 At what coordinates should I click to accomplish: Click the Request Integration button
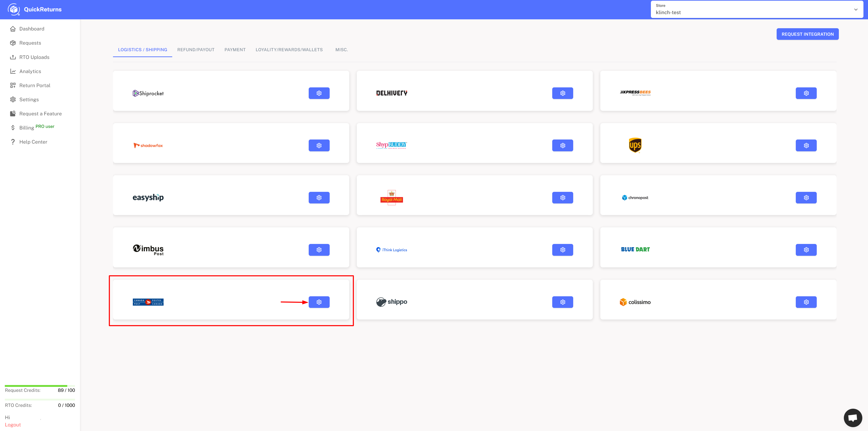807,34
